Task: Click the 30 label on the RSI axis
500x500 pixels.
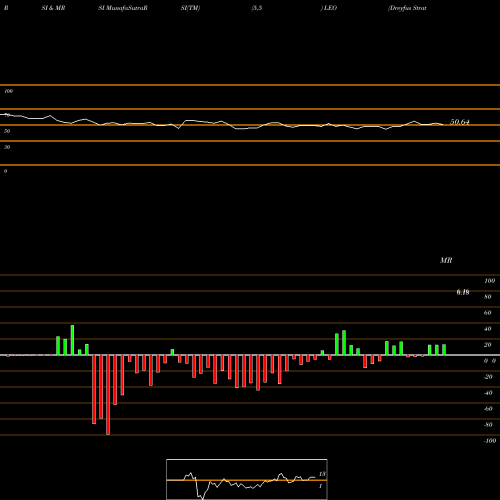Action: pyautogui.click(x=7, y=147)
